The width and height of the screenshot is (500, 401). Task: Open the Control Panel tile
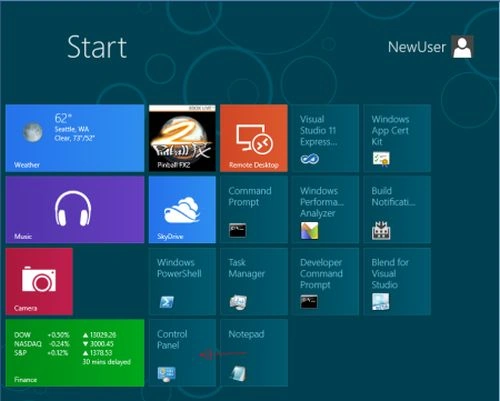pyautogui.click(x=182, y=353)
